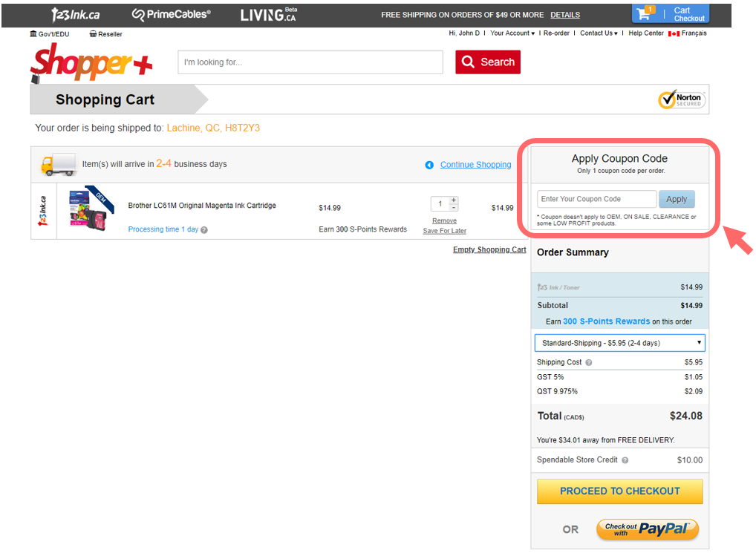Open the Reseller link
This screenshot has width=756, height=556.
(105, 33)
